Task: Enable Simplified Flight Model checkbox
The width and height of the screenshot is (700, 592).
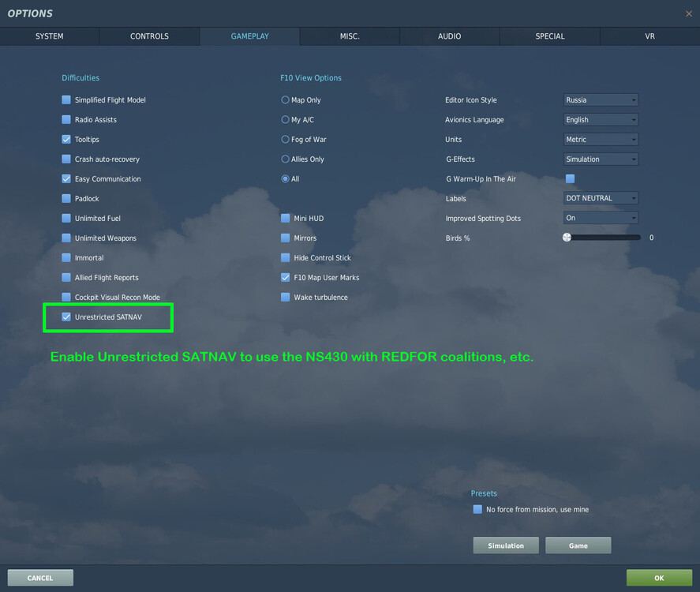Action: coord(66,99)
